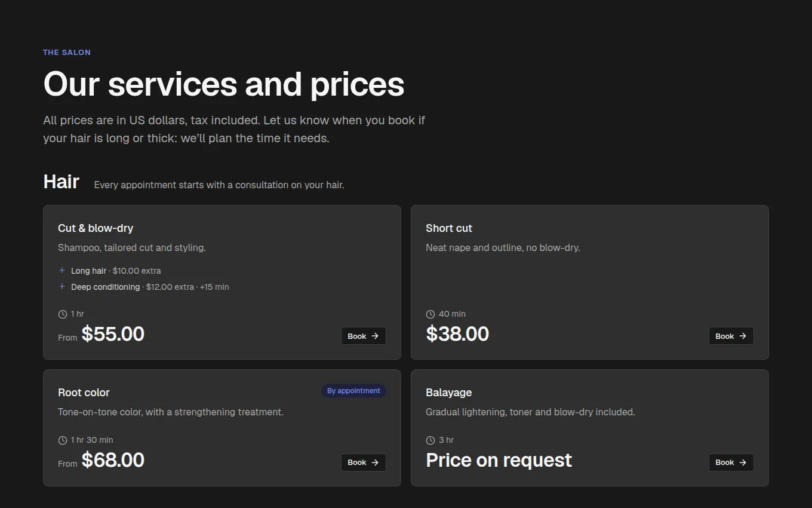Book the Root color service
Image resolution: width=812 pixels, height=508 pixels.
tap(363, 462)
